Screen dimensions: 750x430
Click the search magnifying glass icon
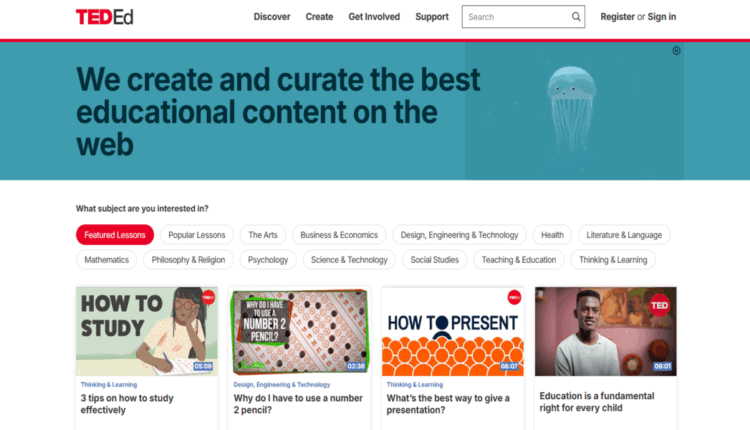576,17
